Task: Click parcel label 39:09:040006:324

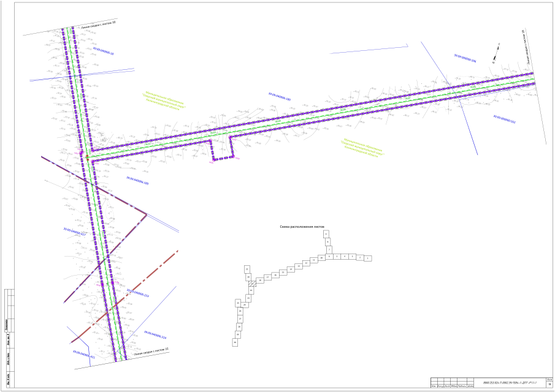Action: [x=155, y=334]
